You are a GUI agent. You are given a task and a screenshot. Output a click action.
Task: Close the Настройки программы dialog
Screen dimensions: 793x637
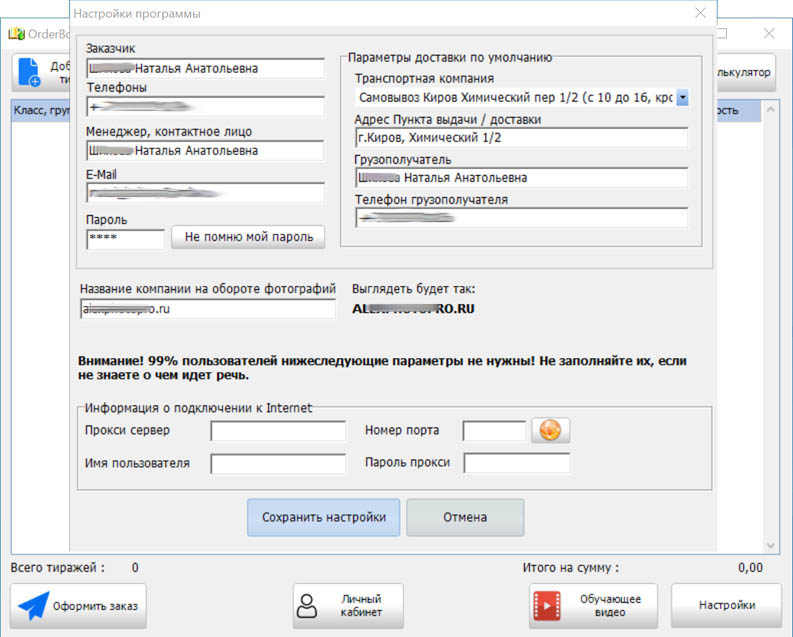[701, 14]
